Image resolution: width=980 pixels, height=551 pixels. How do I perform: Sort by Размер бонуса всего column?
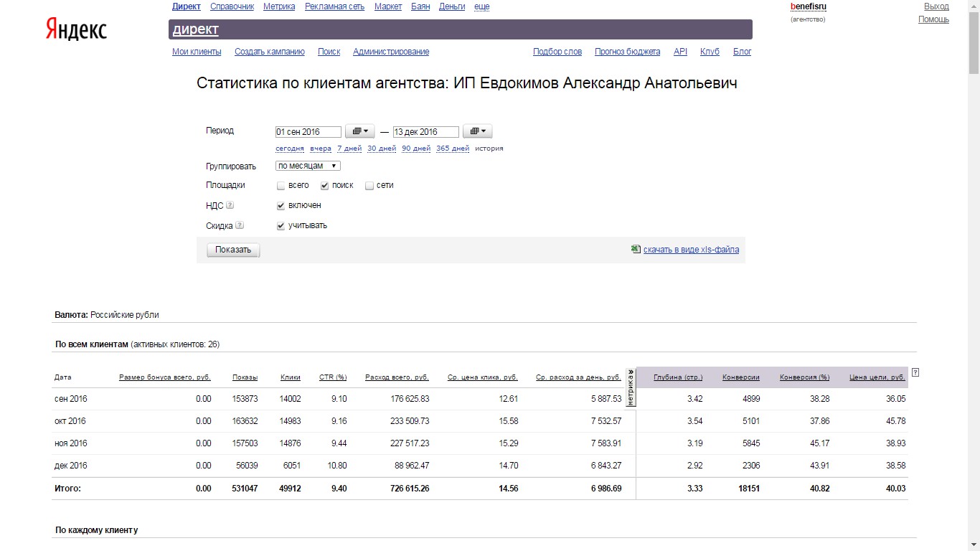(x=165, y=377)
